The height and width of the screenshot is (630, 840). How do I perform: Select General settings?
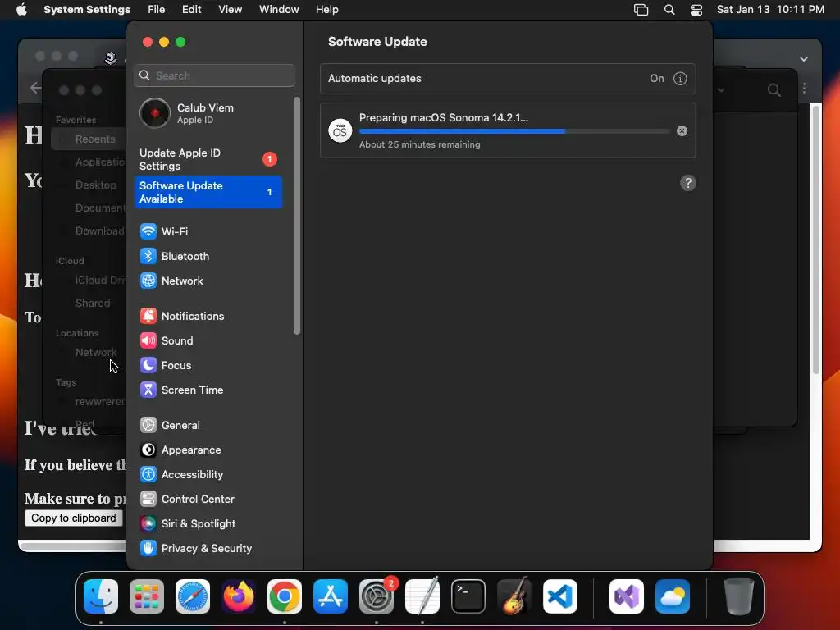208,426
